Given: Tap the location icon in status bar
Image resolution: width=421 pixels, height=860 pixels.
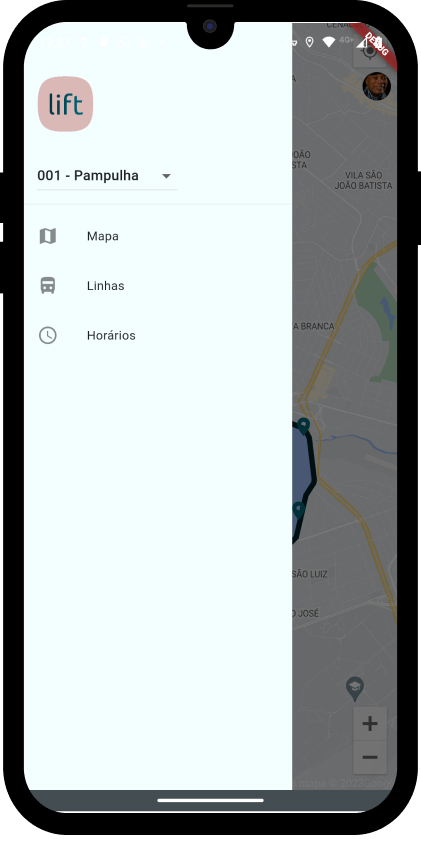Looking at the screenshot, I should pyautogui.click(x=309, y=42).
